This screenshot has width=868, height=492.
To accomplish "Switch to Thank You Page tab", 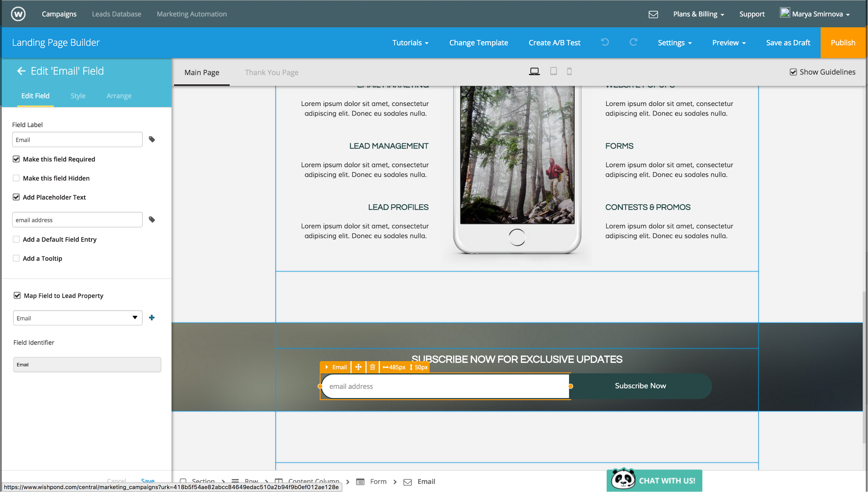I will [x=271, y=72].
